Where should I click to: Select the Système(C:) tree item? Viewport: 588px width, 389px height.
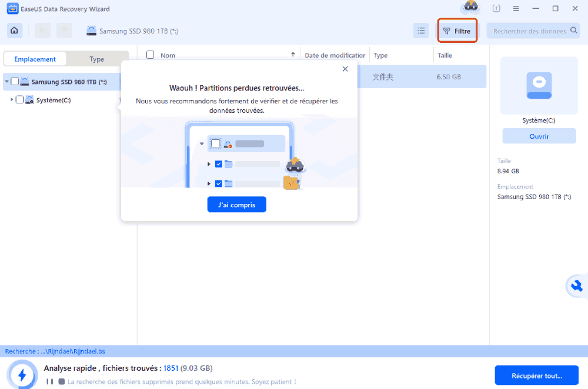[54, 100]
